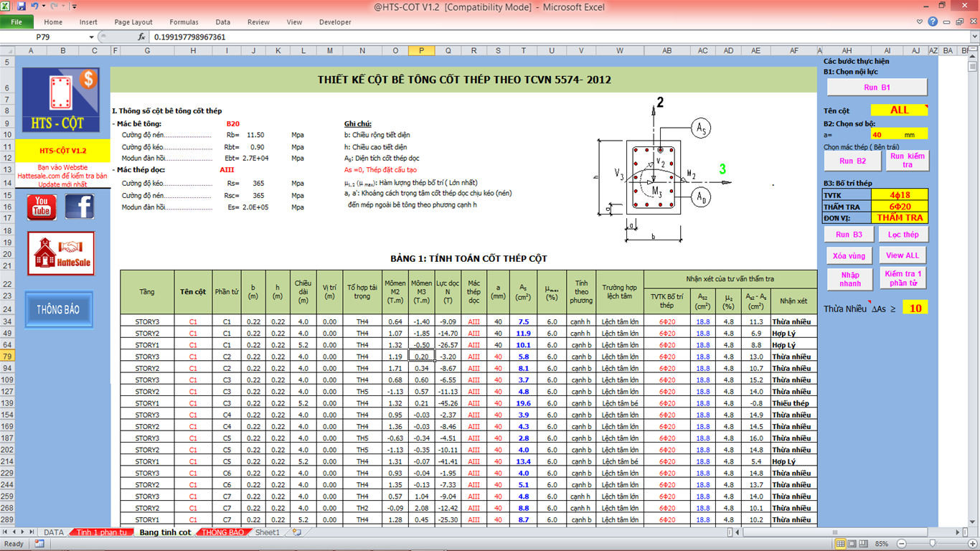
Task: Click the Facebook icon
Action: pyautogui.click(x=79, y=207)
